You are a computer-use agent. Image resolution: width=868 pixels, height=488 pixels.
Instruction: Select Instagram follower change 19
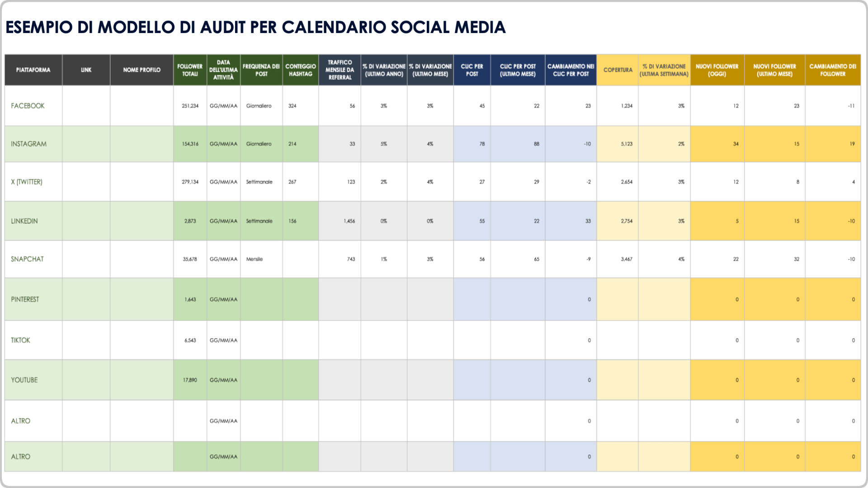point(833,144)
